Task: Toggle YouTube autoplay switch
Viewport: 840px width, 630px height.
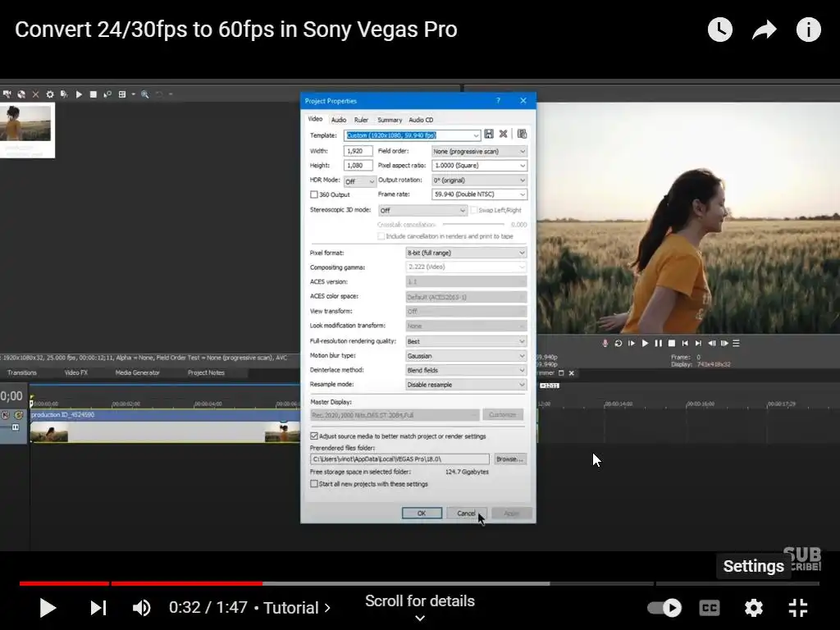Action: click(664, 608)
